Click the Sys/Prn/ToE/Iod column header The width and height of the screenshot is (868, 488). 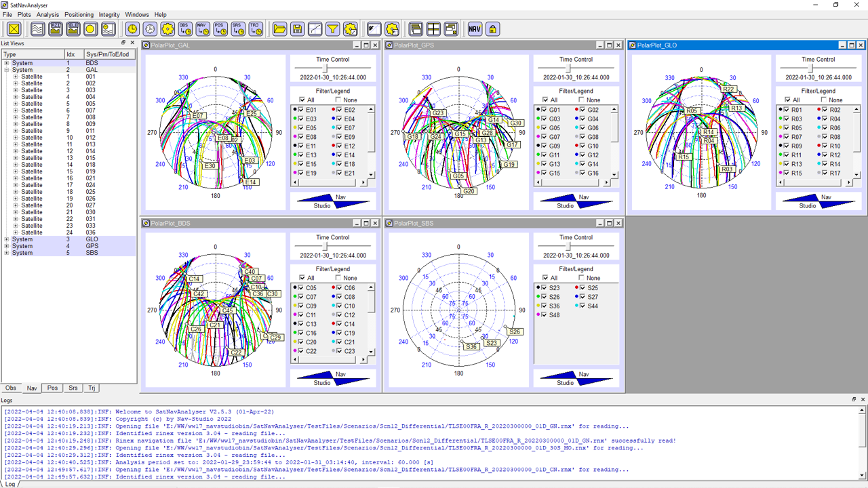click(x=107, y=54)
